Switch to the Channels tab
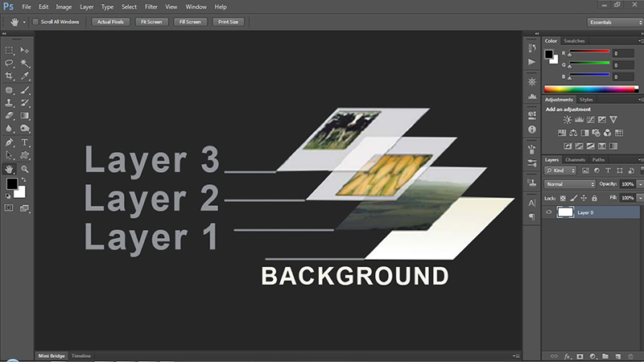644x362 pixels. click(x=575, y=159)
